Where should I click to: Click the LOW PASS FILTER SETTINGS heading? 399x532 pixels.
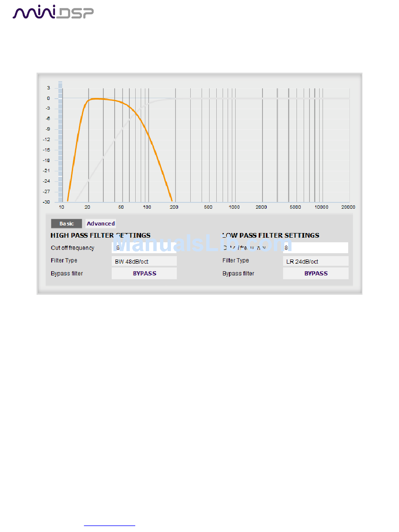(270, 235)
